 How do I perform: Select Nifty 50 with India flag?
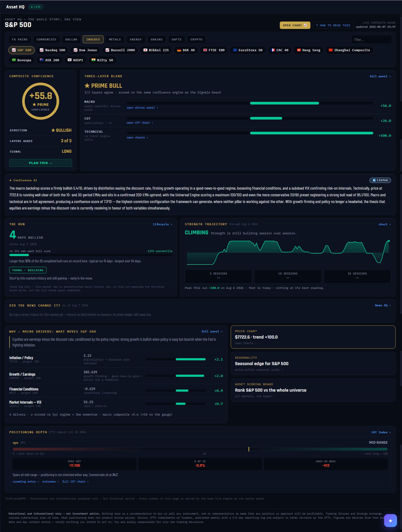point(102,60)
